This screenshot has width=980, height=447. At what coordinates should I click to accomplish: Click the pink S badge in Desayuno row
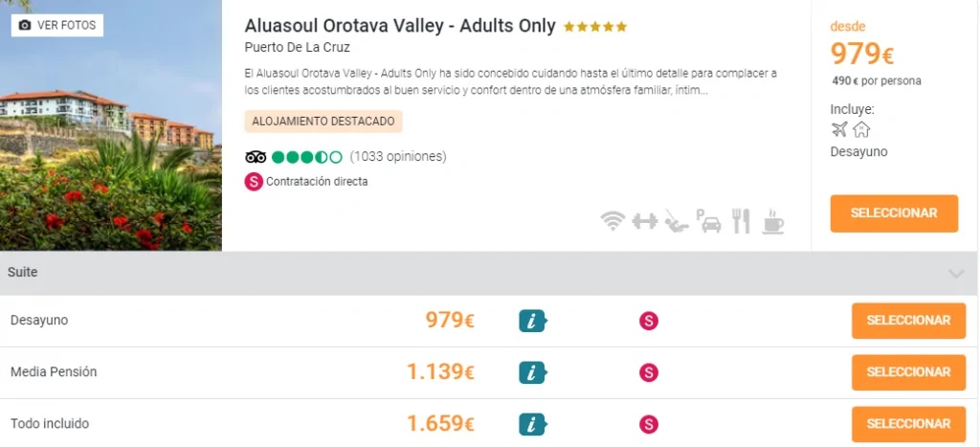click(649, 322)
